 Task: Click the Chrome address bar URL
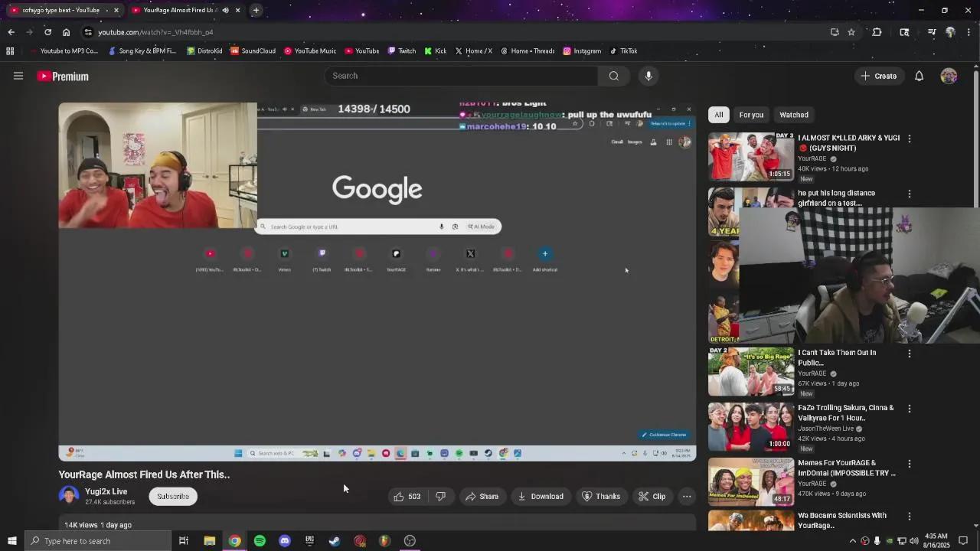click(x=155, y=32)
